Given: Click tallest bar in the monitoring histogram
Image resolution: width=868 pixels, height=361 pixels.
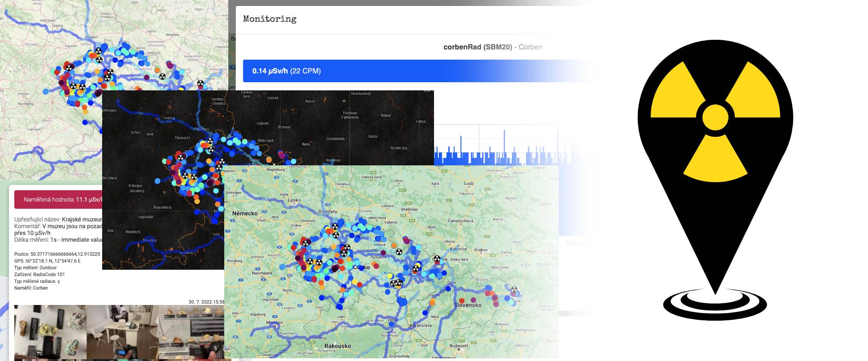Looking at the screenshot, I should 505,147.
